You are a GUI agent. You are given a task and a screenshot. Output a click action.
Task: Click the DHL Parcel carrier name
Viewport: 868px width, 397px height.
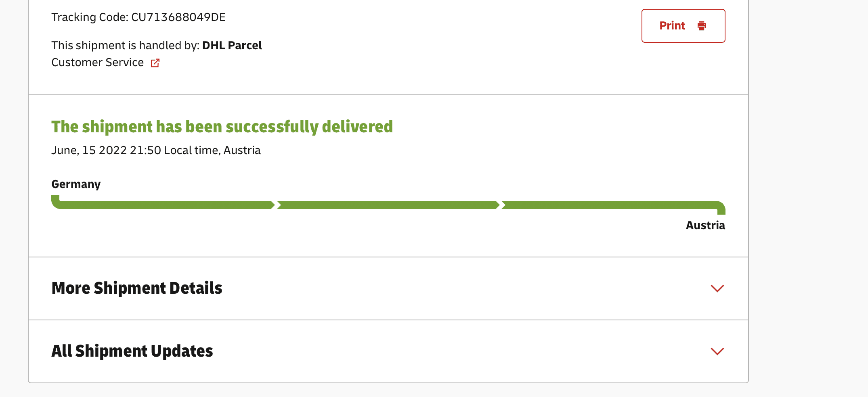coord(232,46)
